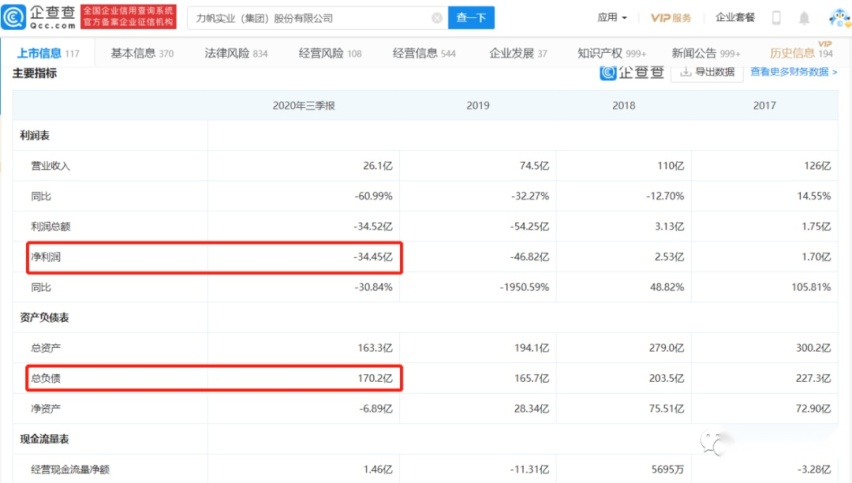Click the 300.2亿 total assets value

click(x=813, y=348)
